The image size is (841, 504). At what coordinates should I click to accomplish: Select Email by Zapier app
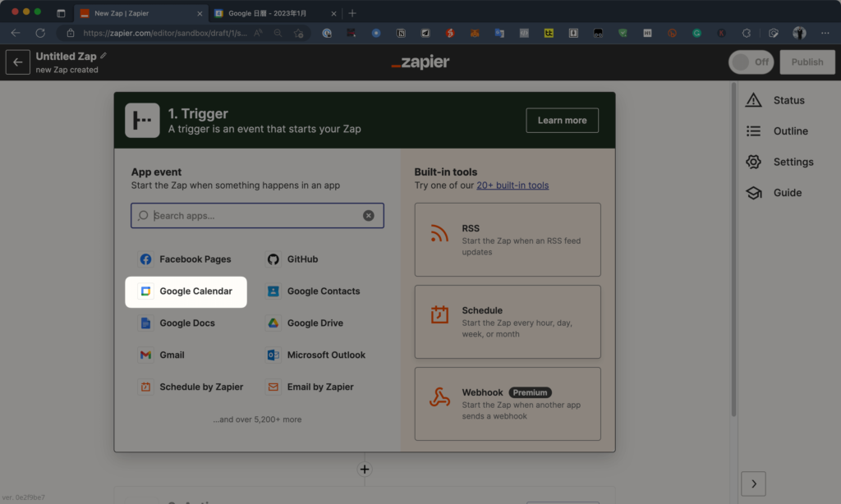coord(310,387)
